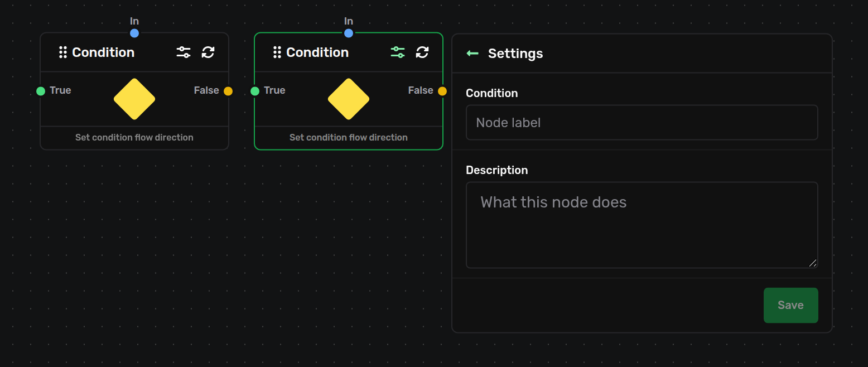The image size is (868, 367).
Task: Click green True port on left Condition node
Action: (x=41, y=91)
